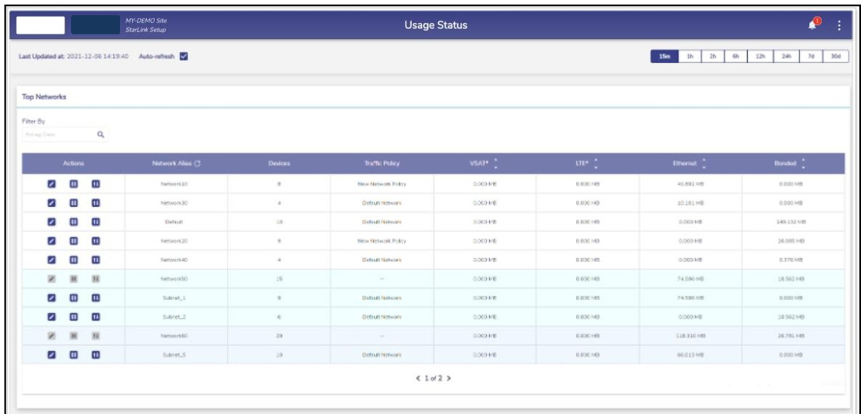
Task: Click the rightmost action icon in Subnet_5 row
Action: (95, 355)
